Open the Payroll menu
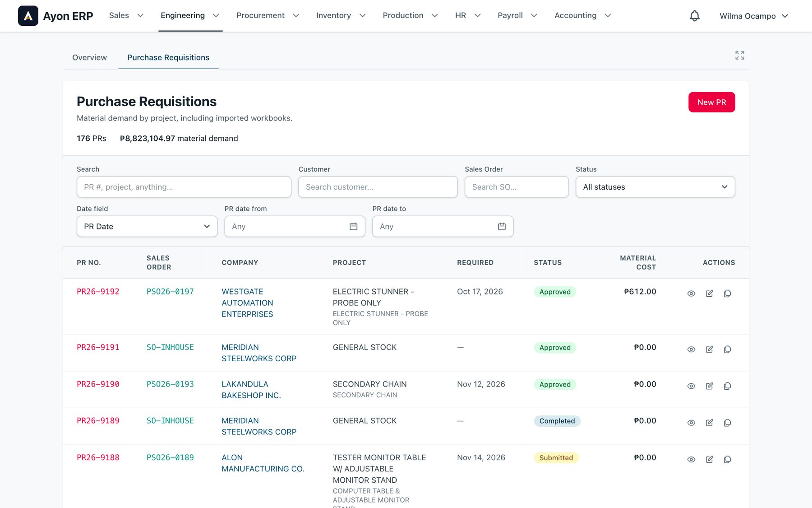Viewport: 812px width, 508px height. (517, 15)
